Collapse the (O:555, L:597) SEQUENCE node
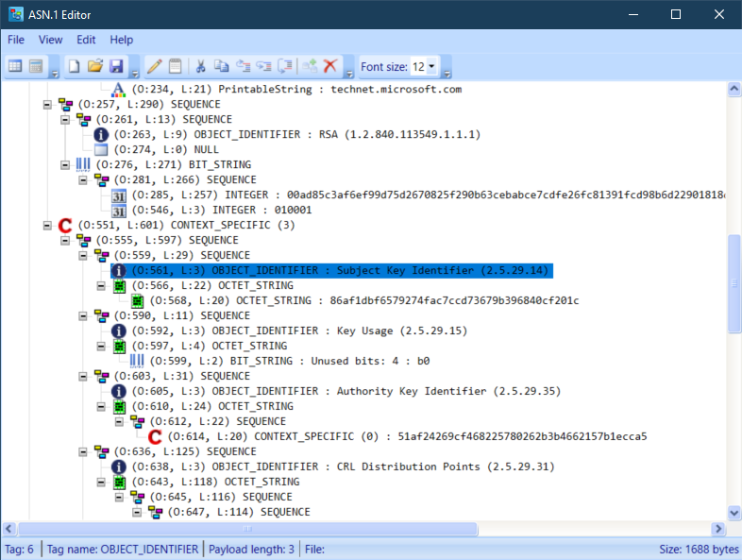 point(65,241)
